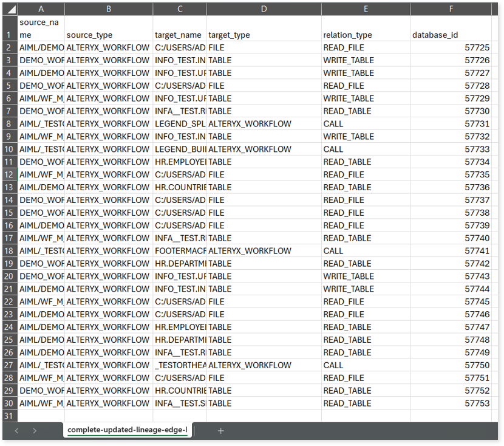Click C:/USERS/AD target name in row 12
This screenshot has height=446, width=504.
[180, 174]
